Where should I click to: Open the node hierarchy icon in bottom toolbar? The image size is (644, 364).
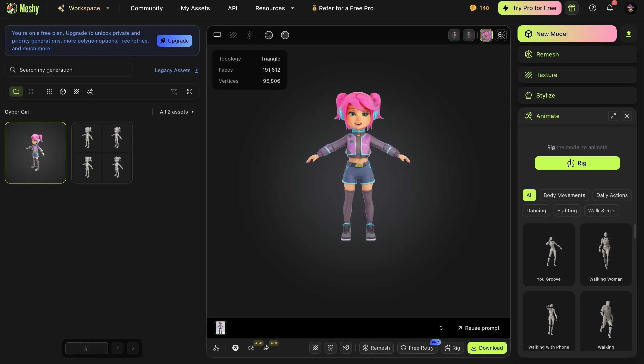[x=216, y=348]
